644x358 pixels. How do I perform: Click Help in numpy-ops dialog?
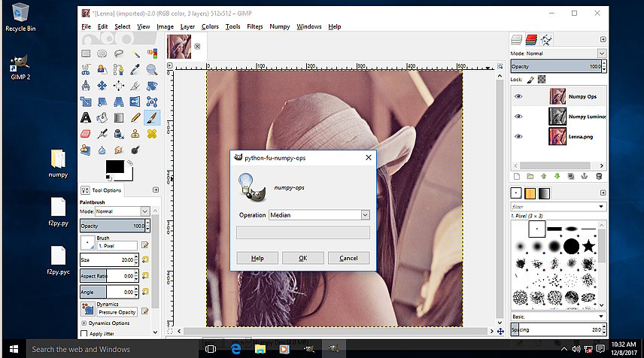(x=257, y=258)
